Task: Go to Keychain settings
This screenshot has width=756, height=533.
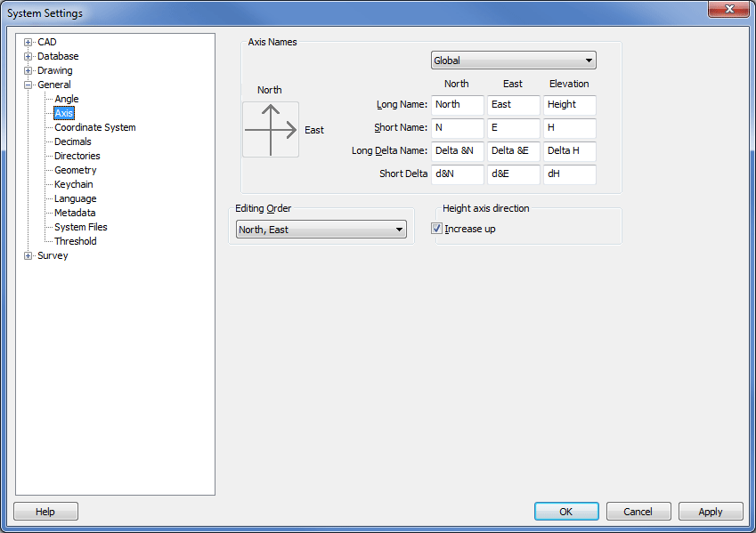Action: [73, 184]
